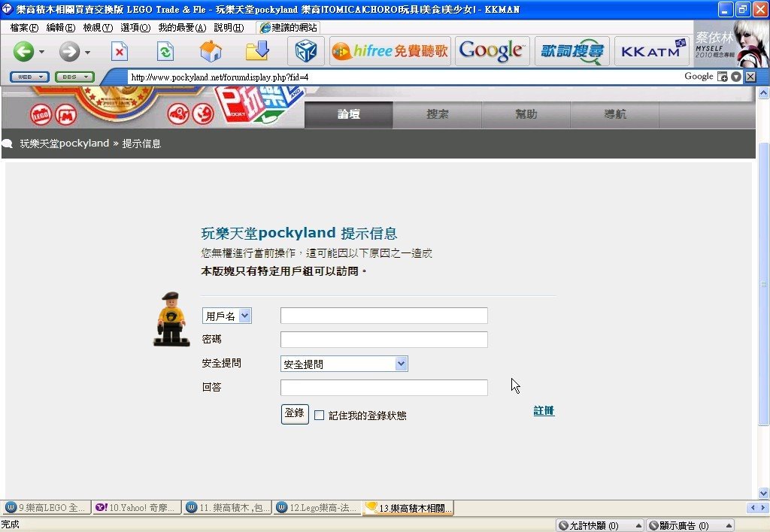This screenshot has height=532, width=770.
Task: Select the 論壇 forum navigation tab
Action: click(349, 114)
